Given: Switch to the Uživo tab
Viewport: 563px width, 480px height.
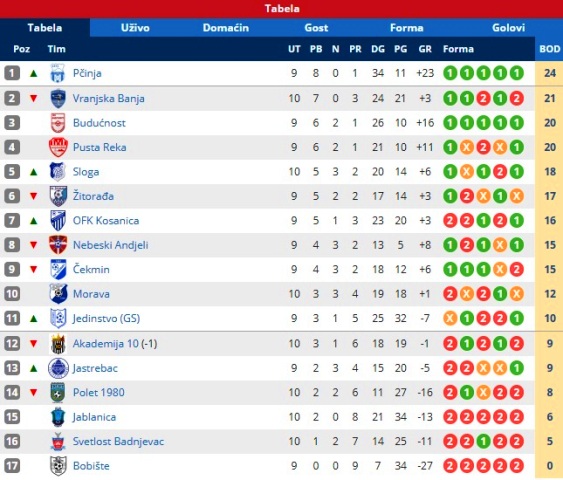Looking at the screenshot, I should (135, 28).
